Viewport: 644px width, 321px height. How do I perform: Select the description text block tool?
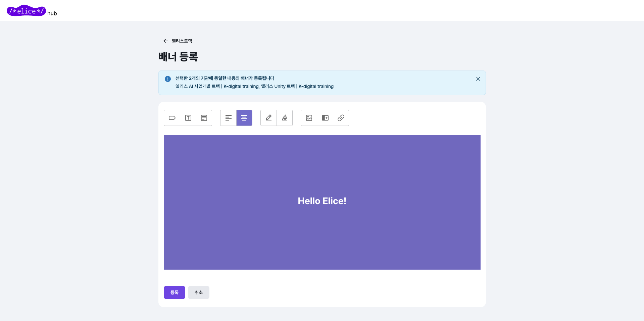tap(204, 118)
